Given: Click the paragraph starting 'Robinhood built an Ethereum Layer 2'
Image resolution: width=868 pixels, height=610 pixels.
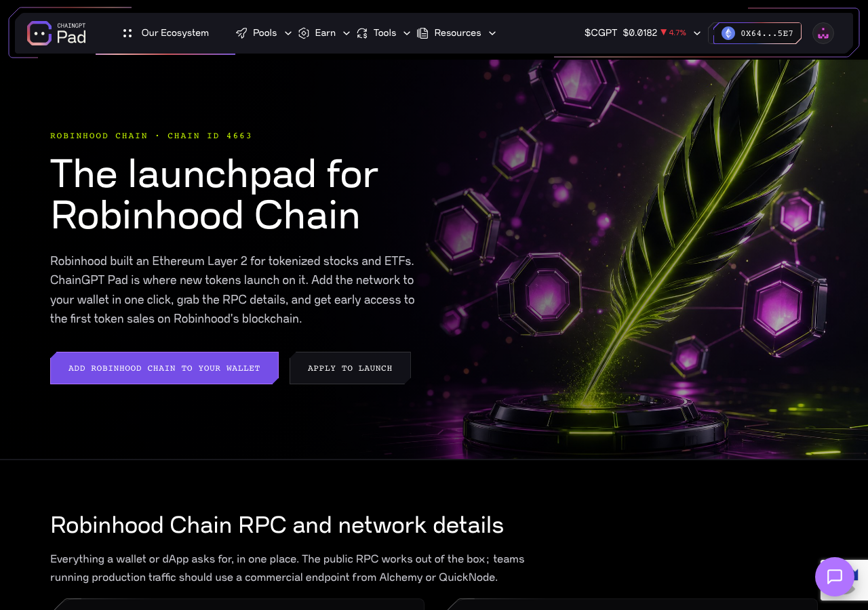Looking at the screenshot, I should tap(232, 289).
